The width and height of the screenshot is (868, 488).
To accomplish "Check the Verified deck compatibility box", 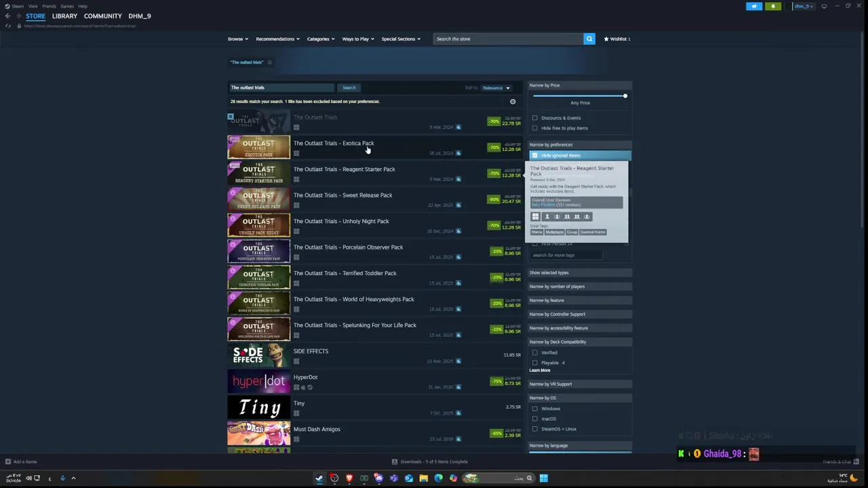I will coord(535,352).
